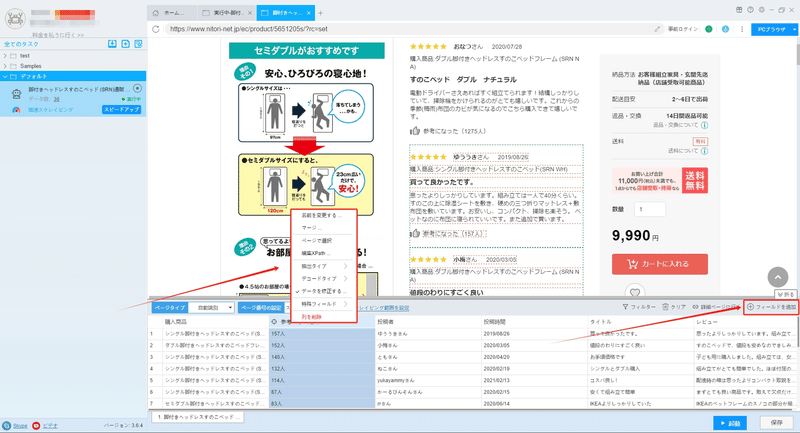This screenshot has height=433, width=800.
Task: Expand the test folder
Action: (5, 56)
